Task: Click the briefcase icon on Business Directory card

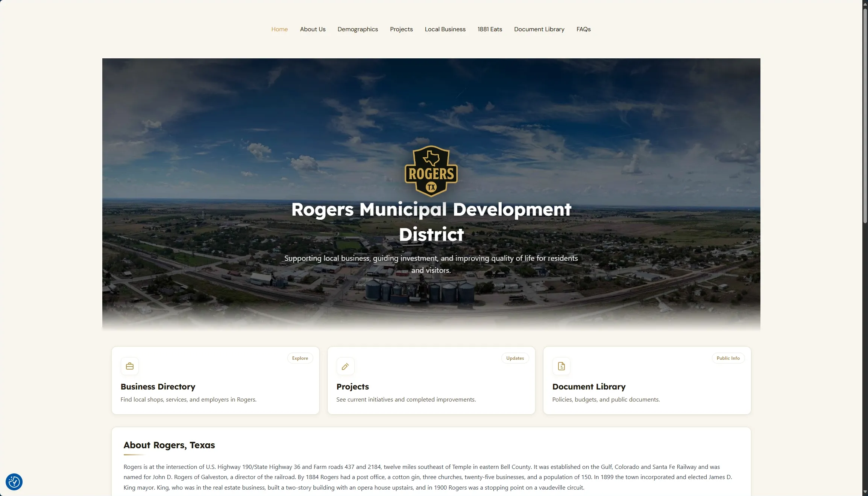Action: pyautogui.click(x=129, y=366)
